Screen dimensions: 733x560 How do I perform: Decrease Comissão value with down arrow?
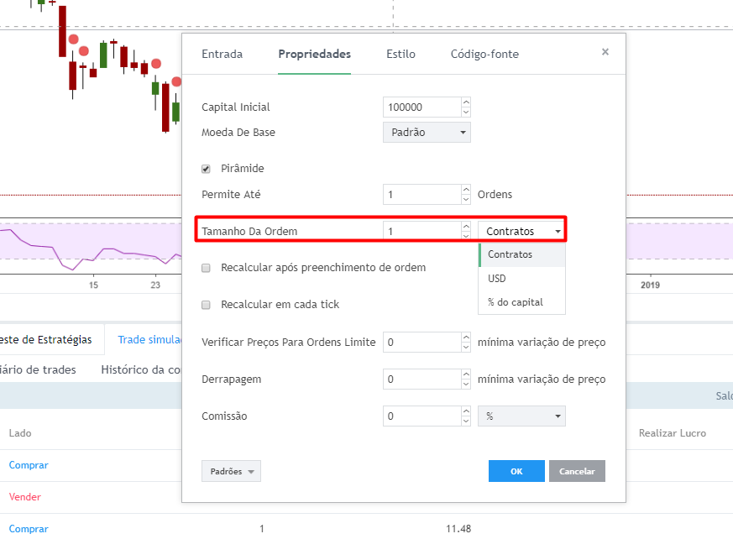(x=466, y=421)
